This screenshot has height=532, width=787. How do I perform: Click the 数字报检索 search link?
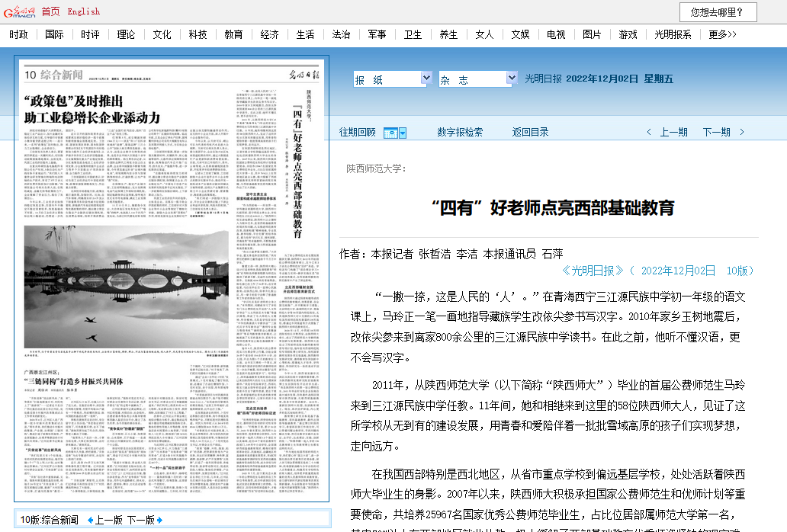click(x=460, y=133)
